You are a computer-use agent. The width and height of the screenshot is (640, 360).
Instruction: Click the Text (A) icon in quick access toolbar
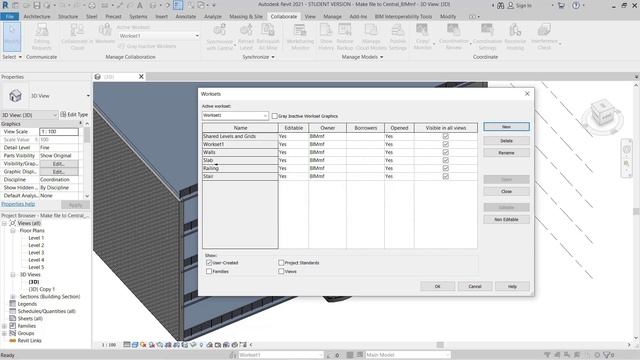tap(140, 5)
